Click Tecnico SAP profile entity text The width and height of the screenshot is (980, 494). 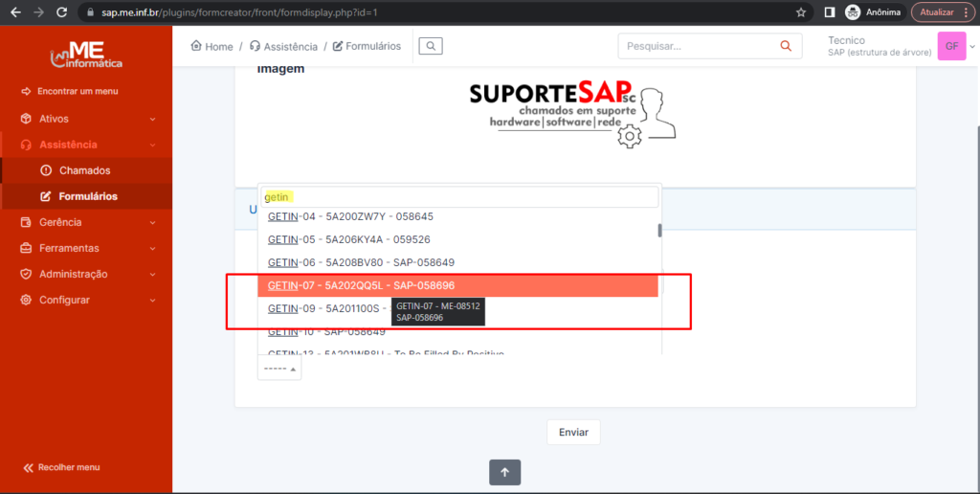pyautogui.click(x=880, y=46)
